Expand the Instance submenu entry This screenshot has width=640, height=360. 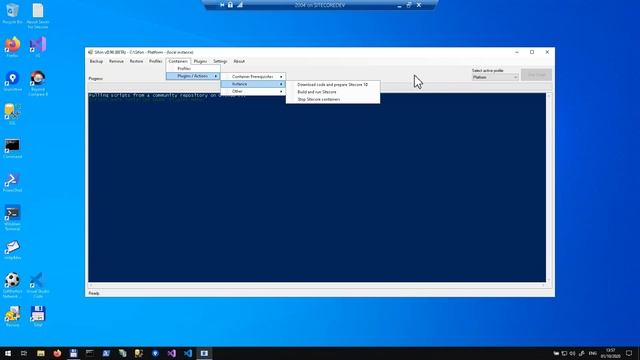(x=253, y=84)
